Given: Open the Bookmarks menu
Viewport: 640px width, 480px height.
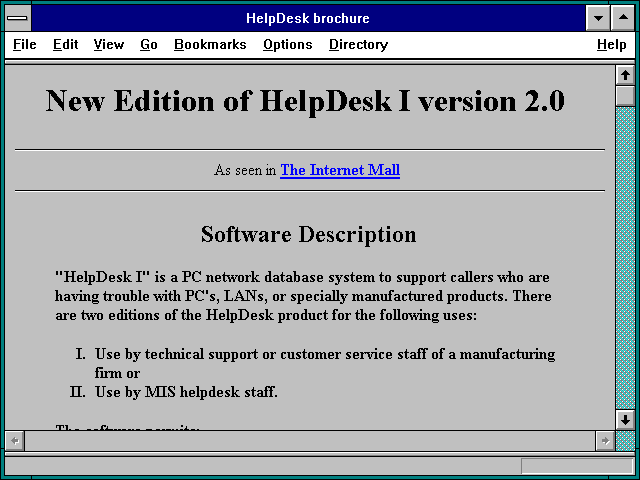Looking at the screenshot, I should pos(210,44).
